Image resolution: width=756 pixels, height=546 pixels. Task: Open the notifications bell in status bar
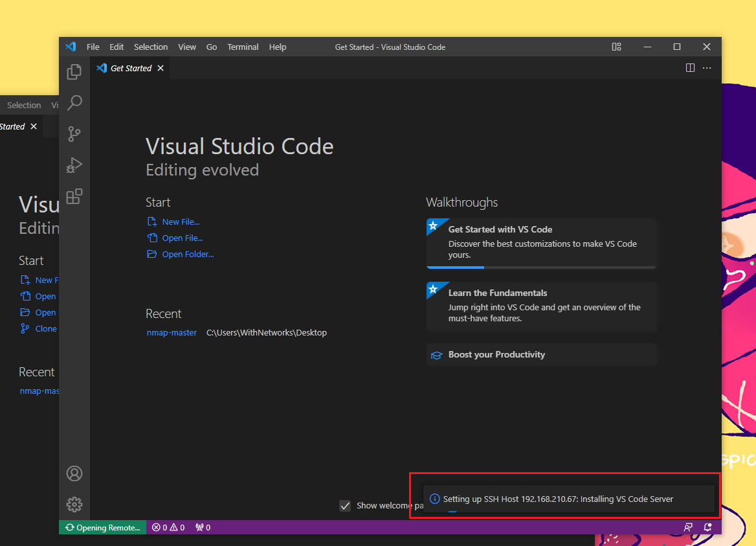pos(707,527)
